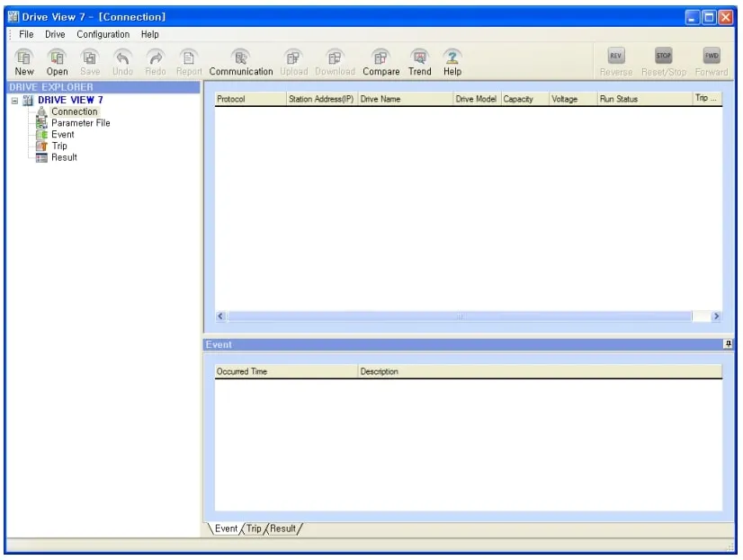Screen dimensions: 743x560
Task: Open the Drive menu
Action: click(54, 33)
